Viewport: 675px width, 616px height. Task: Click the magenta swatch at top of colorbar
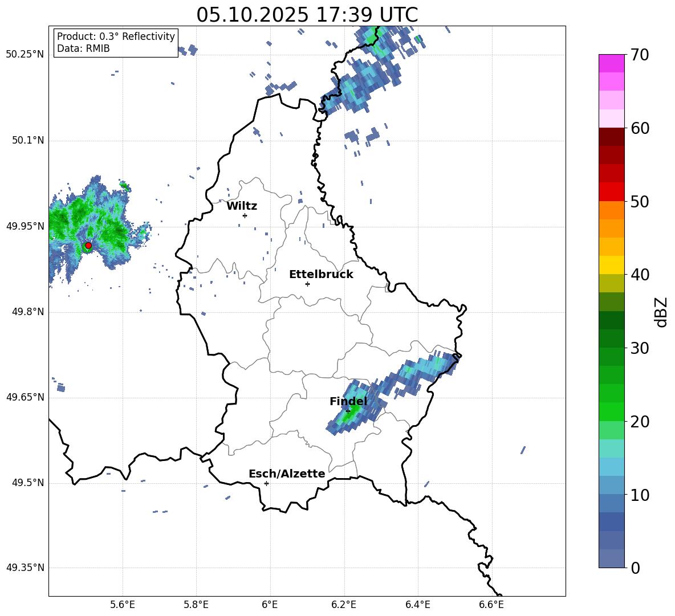click(611, 63)
